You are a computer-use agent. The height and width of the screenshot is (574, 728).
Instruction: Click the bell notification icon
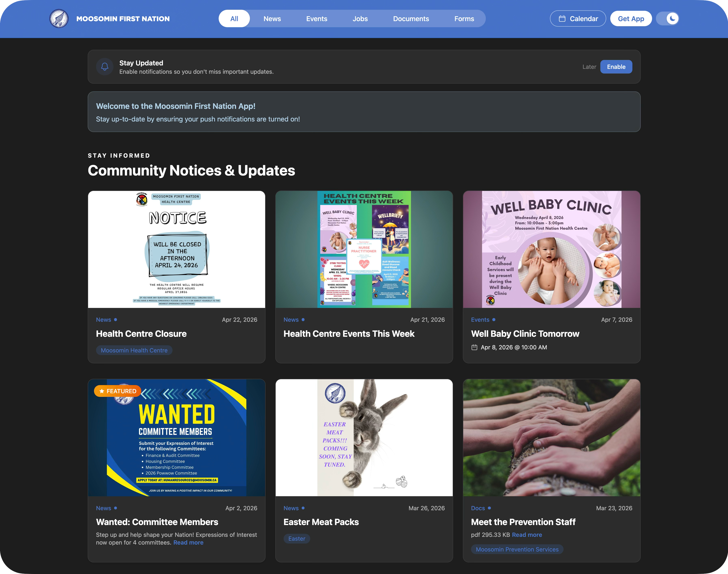[x=105, y=67]
